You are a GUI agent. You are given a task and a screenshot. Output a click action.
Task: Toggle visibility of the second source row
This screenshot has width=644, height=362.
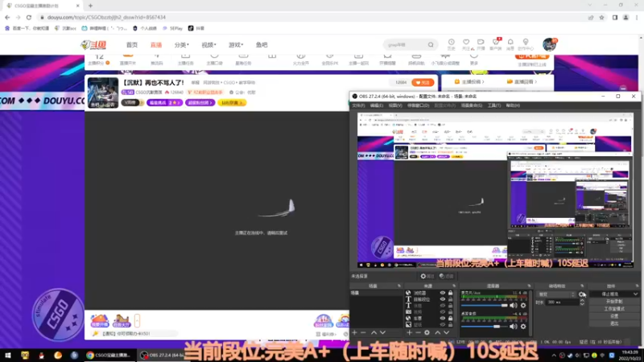coord(442,299)
